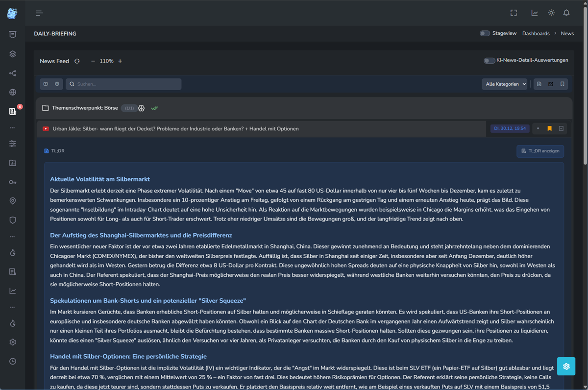Viewport: 588px width, 390px height.
Task: Bookmark the Urban Jäkle video entry
Action: click(x=549, y=128)
